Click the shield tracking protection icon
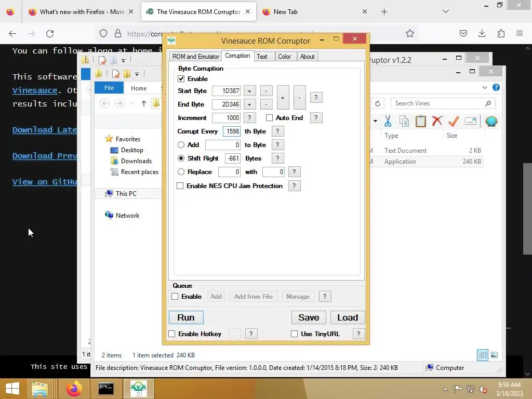 point(103,34)
